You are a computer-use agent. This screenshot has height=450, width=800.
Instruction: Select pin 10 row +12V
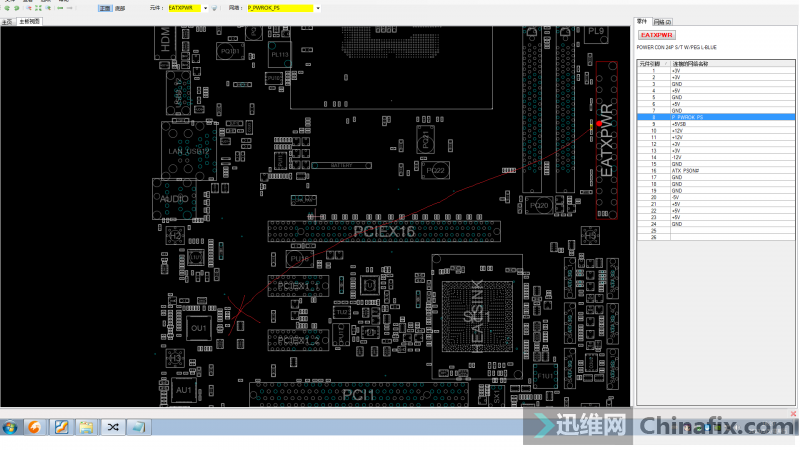coord(716,131)
